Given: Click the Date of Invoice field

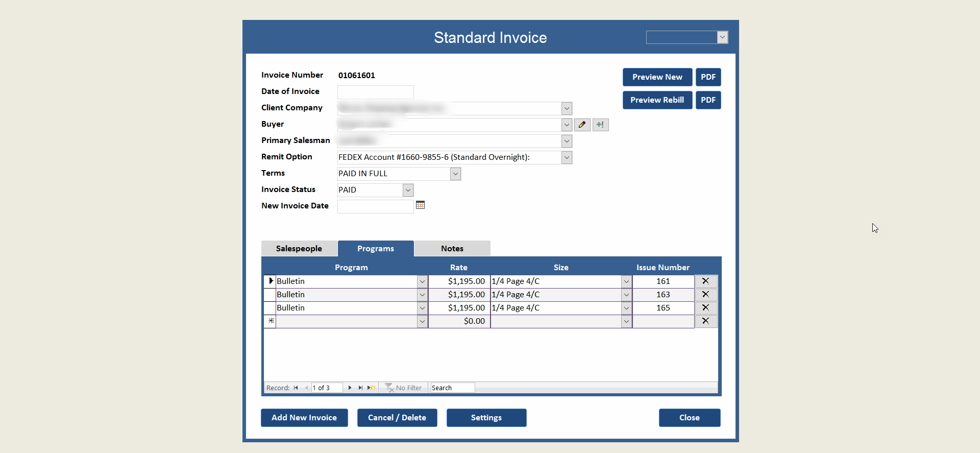Looking at the screenshot, I should click(x=375, y=92).
